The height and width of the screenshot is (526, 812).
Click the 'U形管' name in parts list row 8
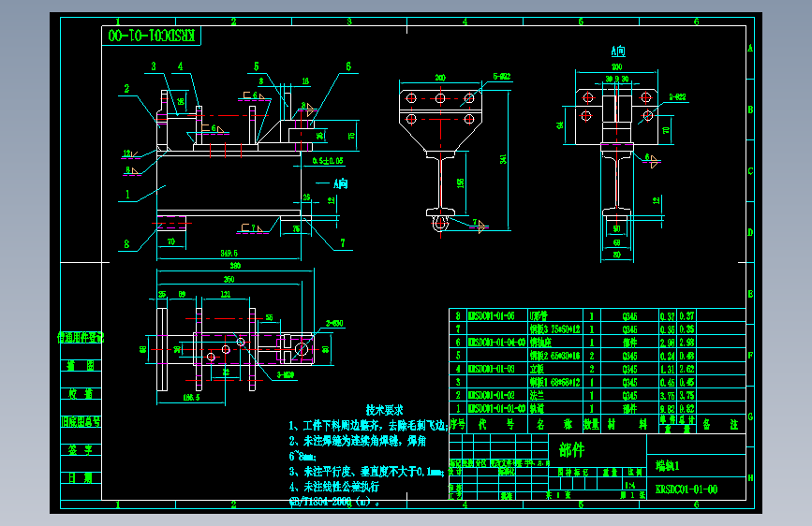click(x=539, y=315)
